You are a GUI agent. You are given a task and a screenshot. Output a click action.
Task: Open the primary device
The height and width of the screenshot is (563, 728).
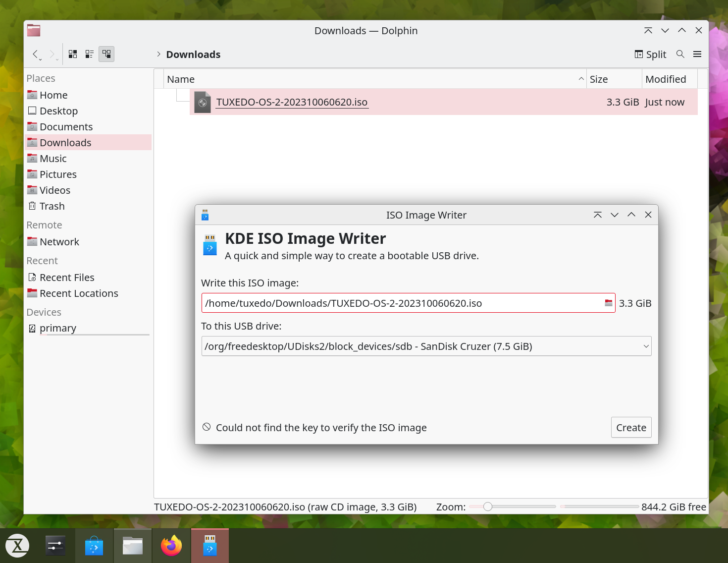[x=88, y=328]
